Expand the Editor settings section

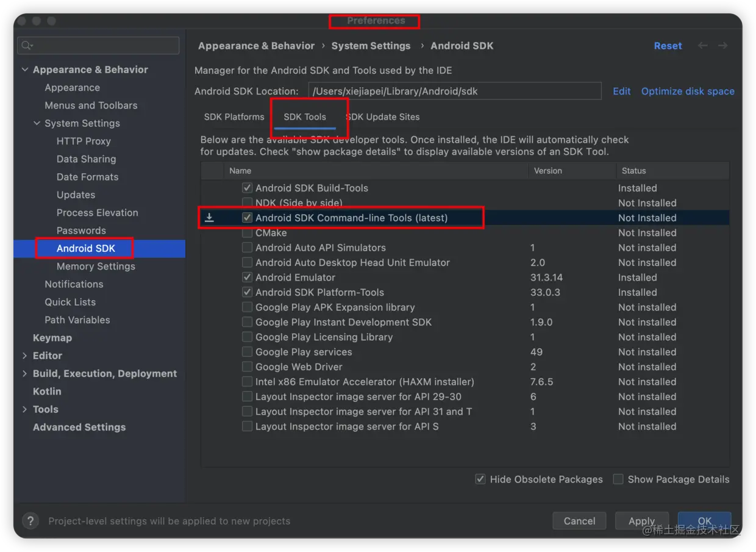(25, 356)
